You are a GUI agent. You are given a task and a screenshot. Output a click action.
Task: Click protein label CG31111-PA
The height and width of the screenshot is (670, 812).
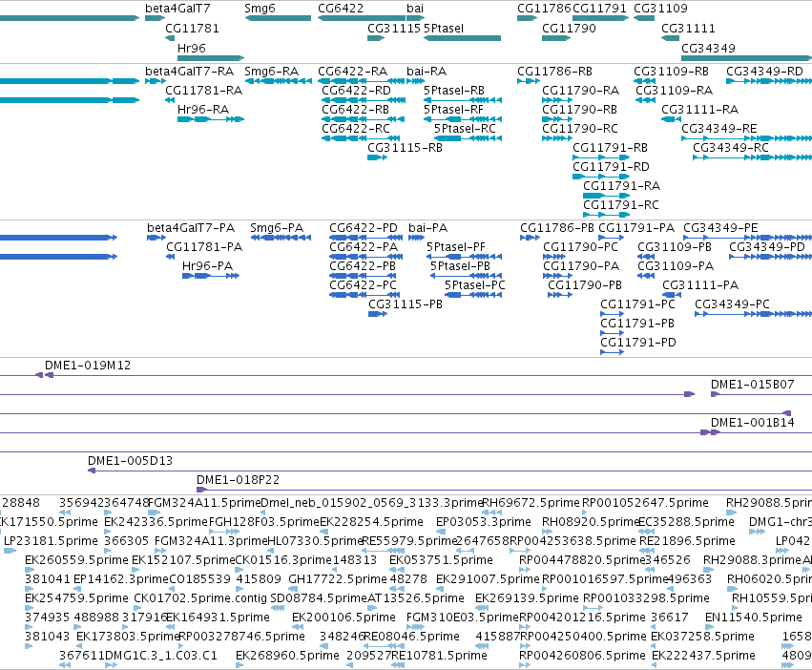point(700,285)
